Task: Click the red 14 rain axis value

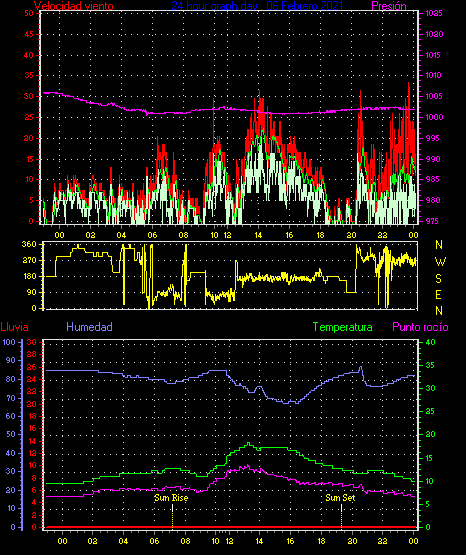Action: pyautogui.click(x=32, y=441)
